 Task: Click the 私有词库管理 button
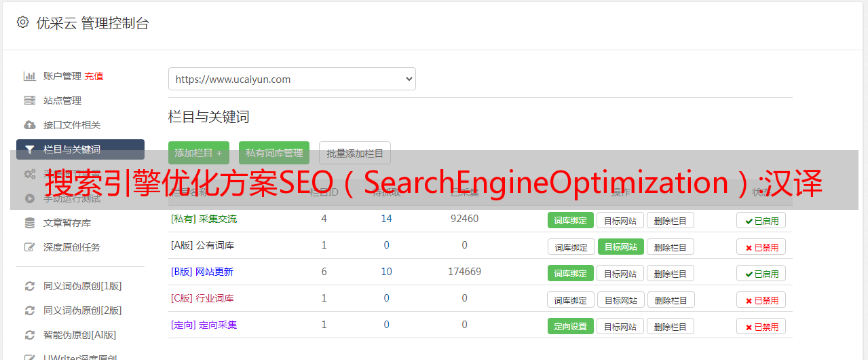274,153
